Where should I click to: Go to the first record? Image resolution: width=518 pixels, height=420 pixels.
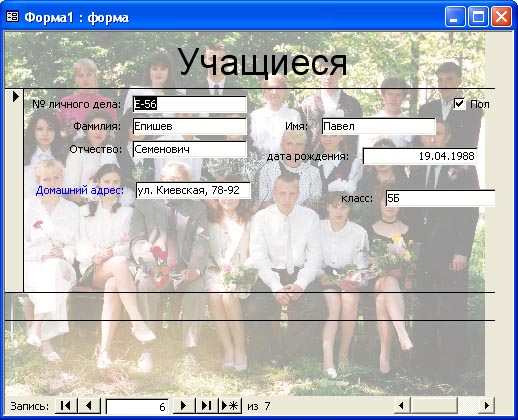coord(66,406)
